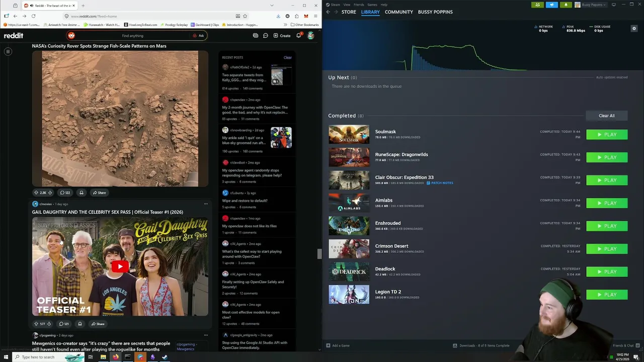Play Clair Obscur: Expedition 33
The width and height of the screenshot is (644, 362).
pos(607,180)
